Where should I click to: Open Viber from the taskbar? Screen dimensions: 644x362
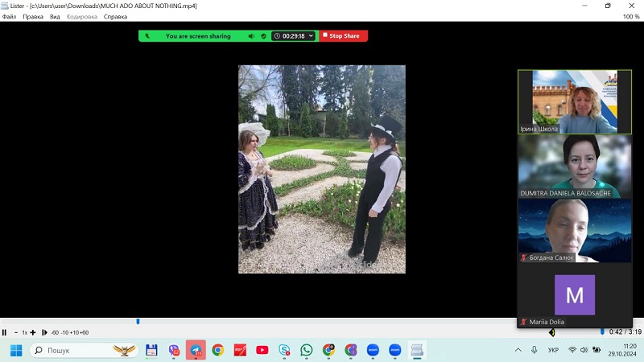tap(174, 350)
